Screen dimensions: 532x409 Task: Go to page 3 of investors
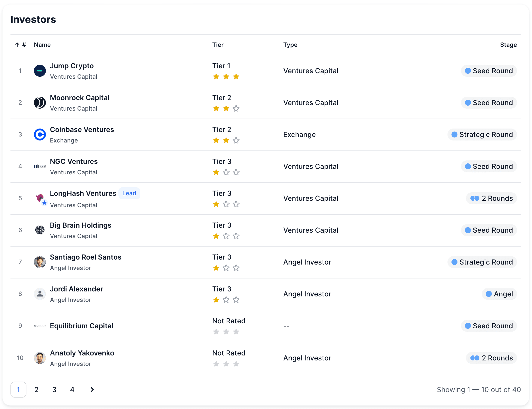[x=54, y=389]
